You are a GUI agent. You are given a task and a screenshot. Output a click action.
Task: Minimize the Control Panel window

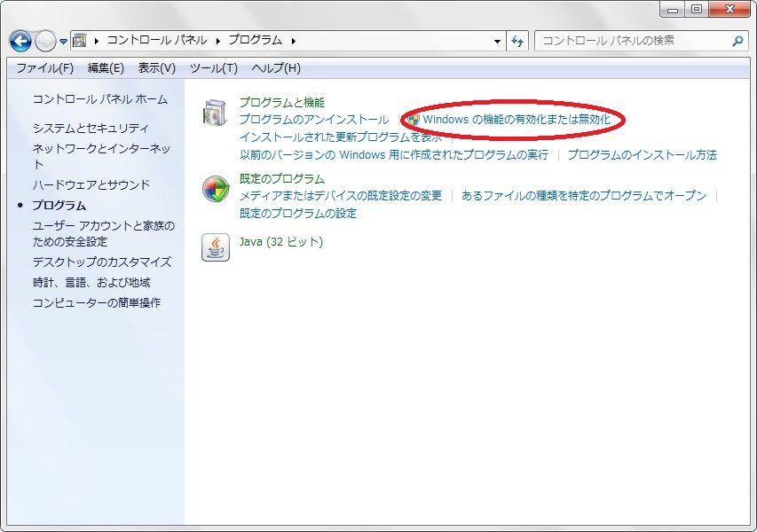(x=673, y=10)
